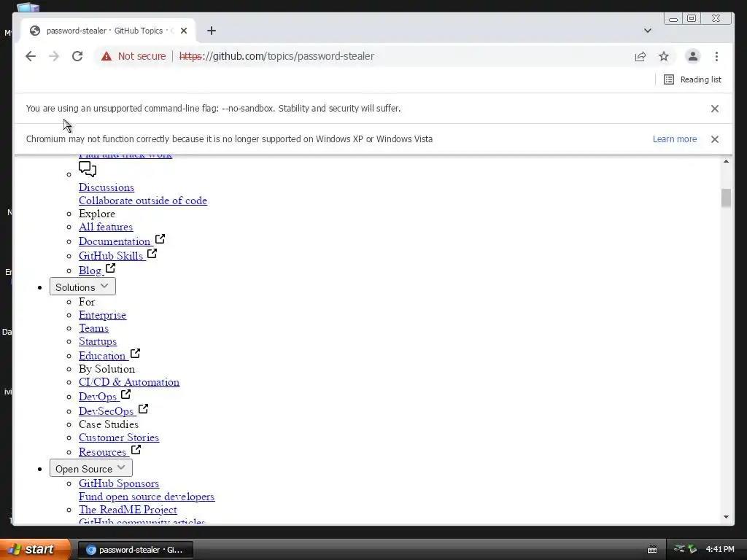
Task: Open the Customer Stories link
Action: pyautogui.click(x=119, y=437)
